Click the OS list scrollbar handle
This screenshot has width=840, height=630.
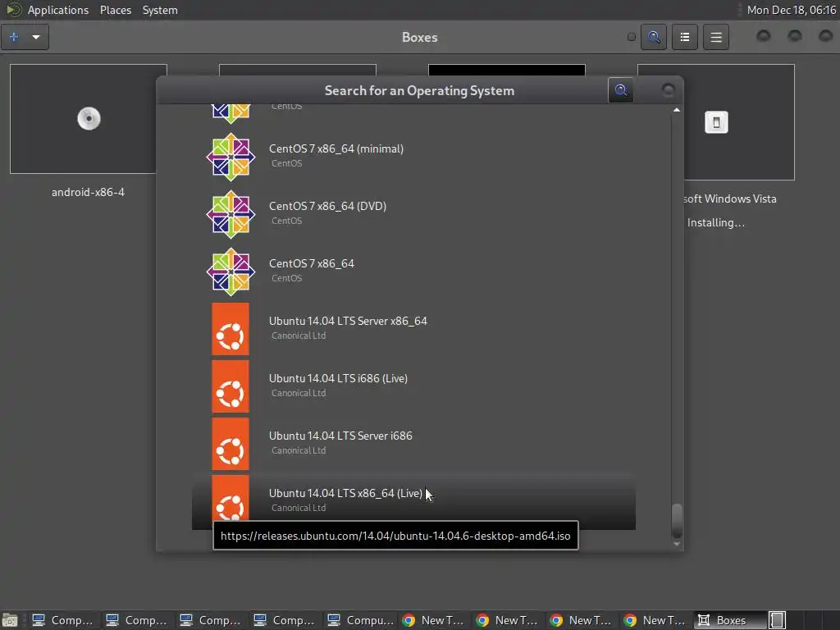[677, 520]
